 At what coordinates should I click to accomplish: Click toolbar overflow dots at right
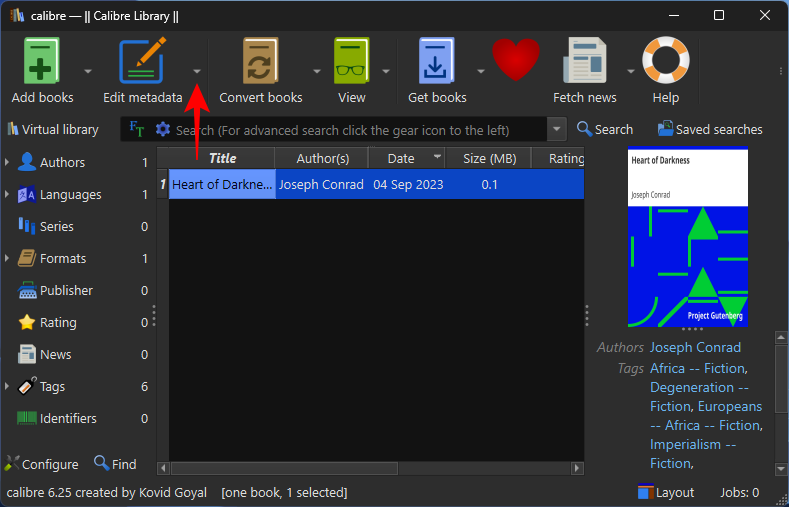coord(780,71)
